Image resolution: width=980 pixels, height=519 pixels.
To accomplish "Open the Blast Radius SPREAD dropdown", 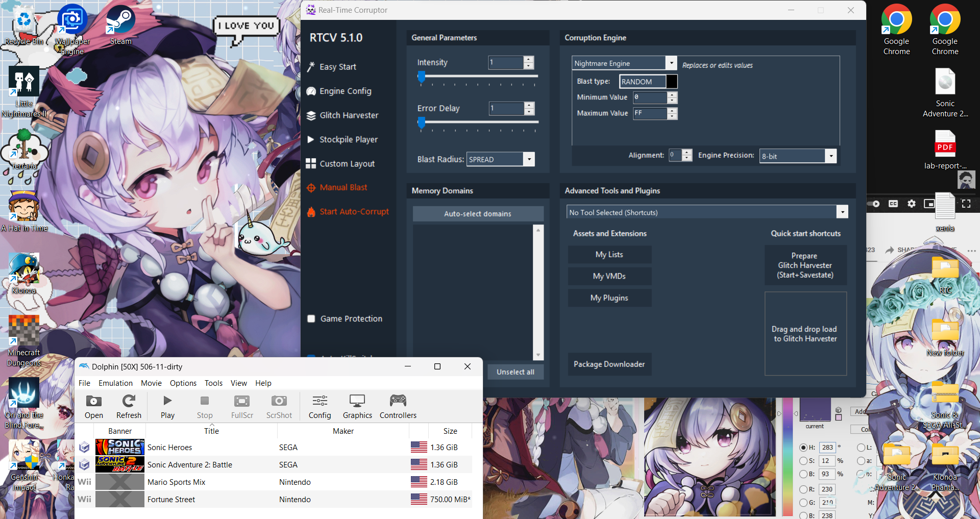I will click(x=529, y=159).
